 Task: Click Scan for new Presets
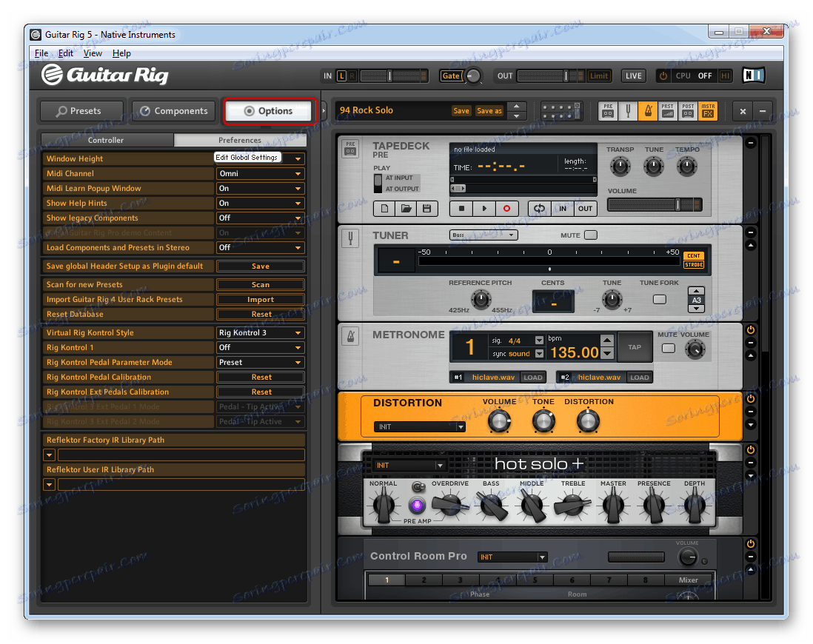[x=261, y=285]
